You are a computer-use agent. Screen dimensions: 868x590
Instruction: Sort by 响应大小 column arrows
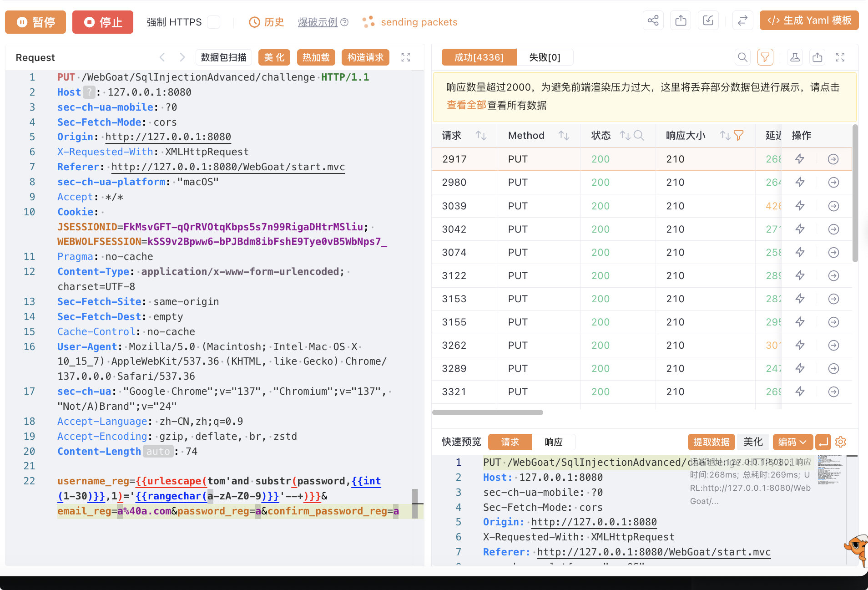pyautogui.click(x=725, y=136)
